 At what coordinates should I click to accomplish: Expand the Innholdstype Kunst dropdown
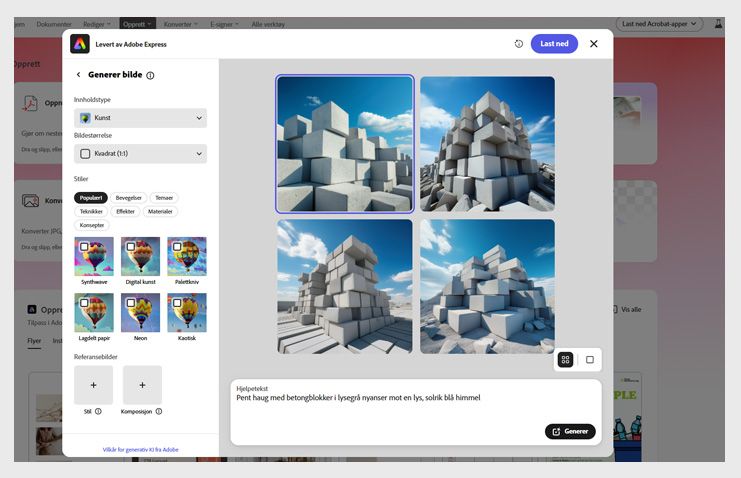pyautogui.click(x=140, y=118)
